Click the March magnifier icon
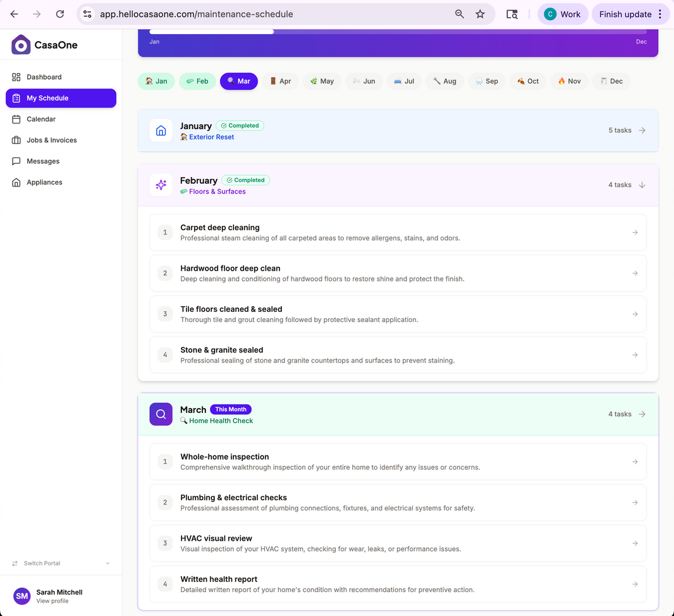The image size is (674, 616). pyautogui.click(x=161, y=414)
